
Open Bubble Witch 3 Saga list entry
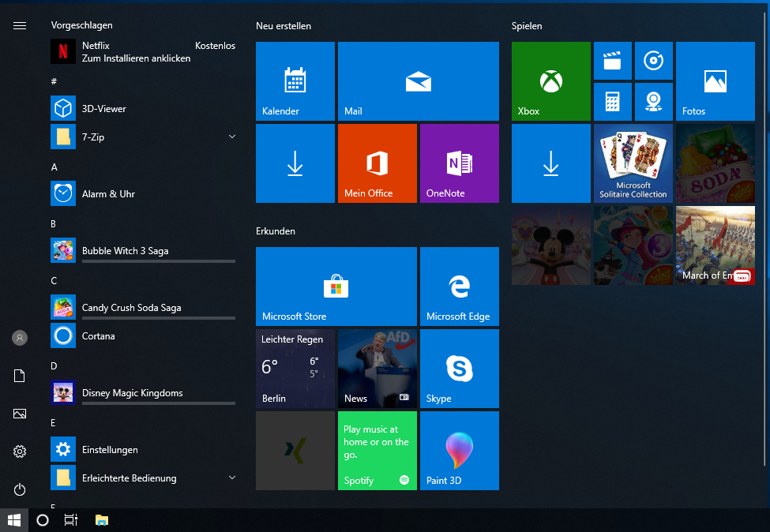coord(143,250)
